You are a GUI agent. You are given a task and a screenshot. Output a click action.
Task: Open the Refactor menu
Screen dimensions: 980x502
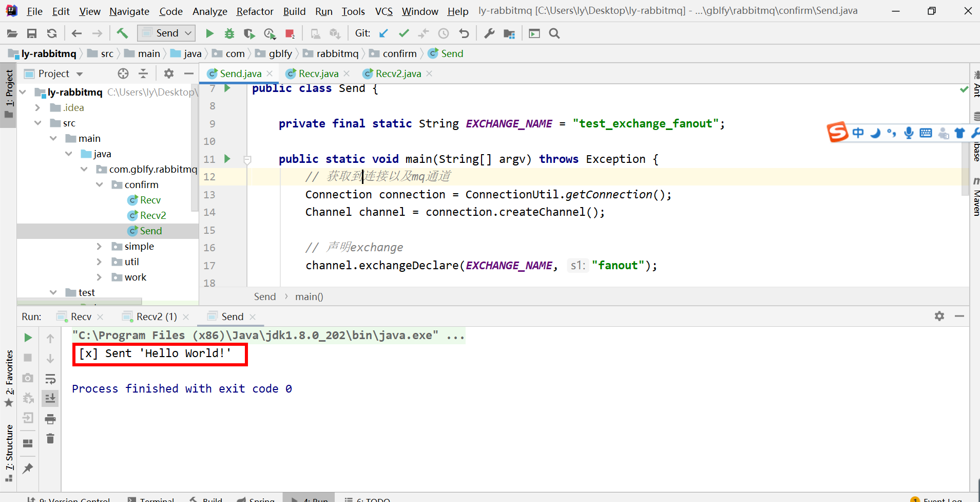(x=255, y=11)
